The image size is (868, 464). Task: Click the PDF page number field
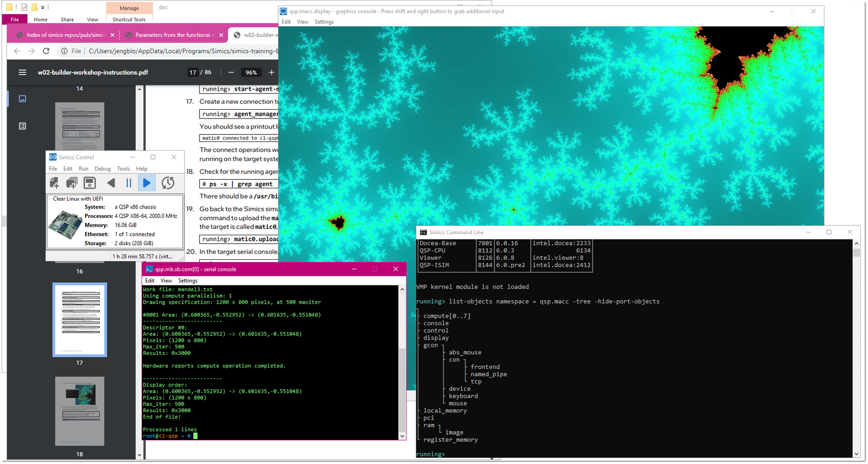click(x=193, y=73)
